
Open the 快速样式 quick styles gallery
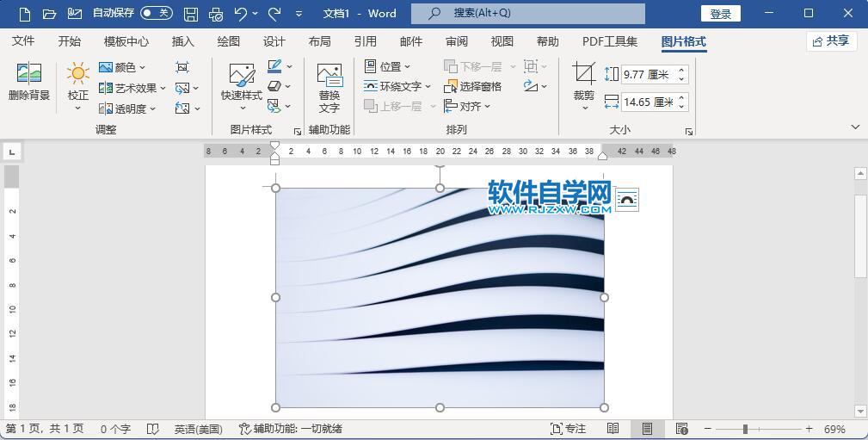pos(242,86)
